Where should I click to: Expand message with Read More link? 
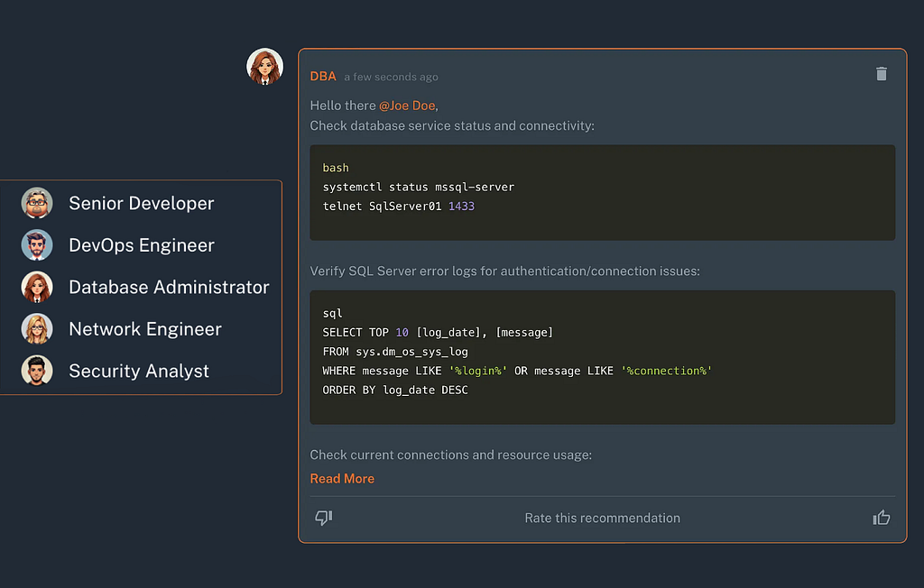(x=342, y=478)
